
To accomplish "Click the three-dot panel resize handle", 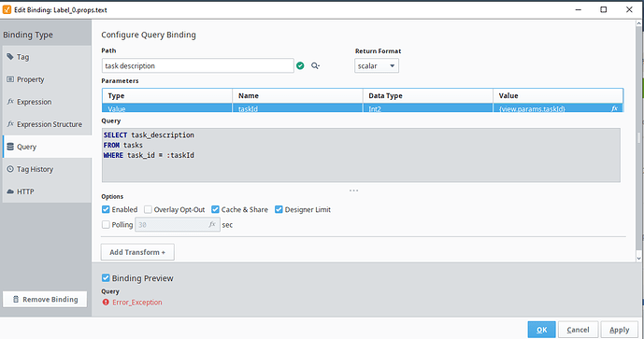I will (353, 191).
